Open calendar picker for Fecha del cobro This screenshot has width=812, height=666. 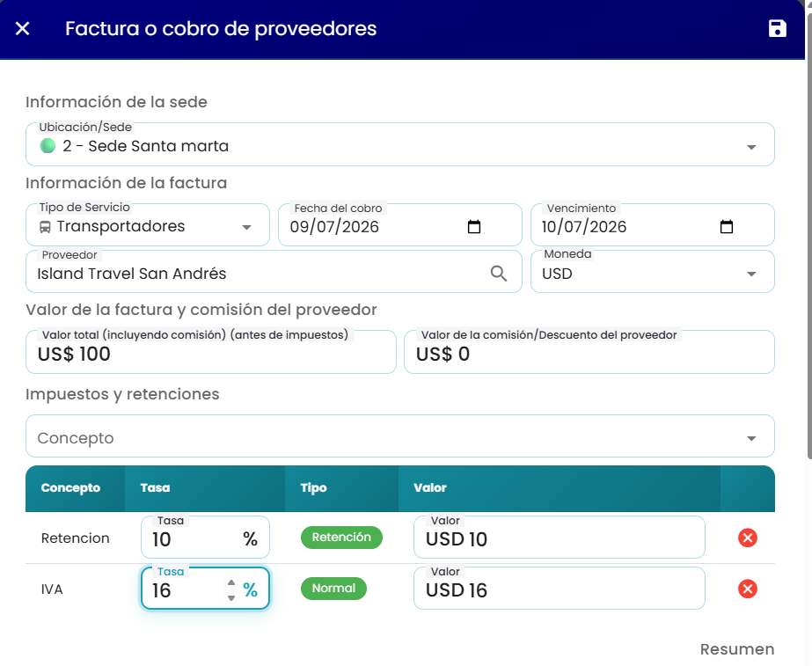(474, 226)
